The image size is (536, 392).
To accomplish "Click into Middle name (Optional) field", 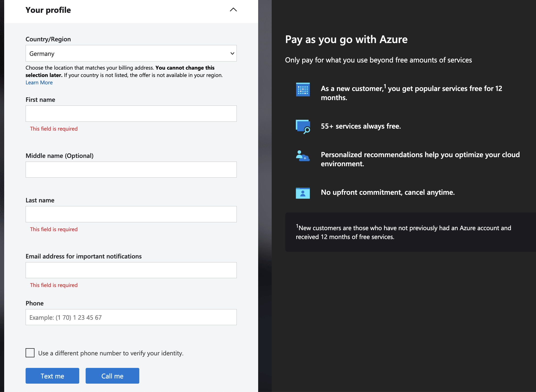I will [131, 169].
